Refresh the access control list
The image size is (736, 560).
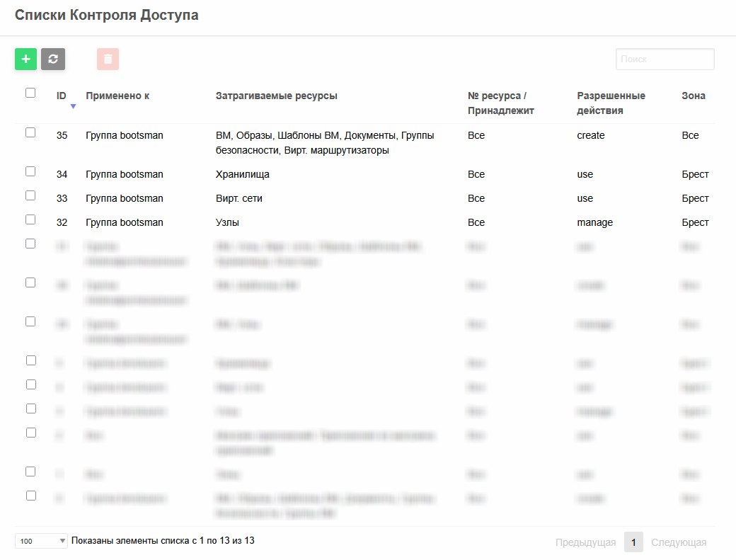point(53,59)
